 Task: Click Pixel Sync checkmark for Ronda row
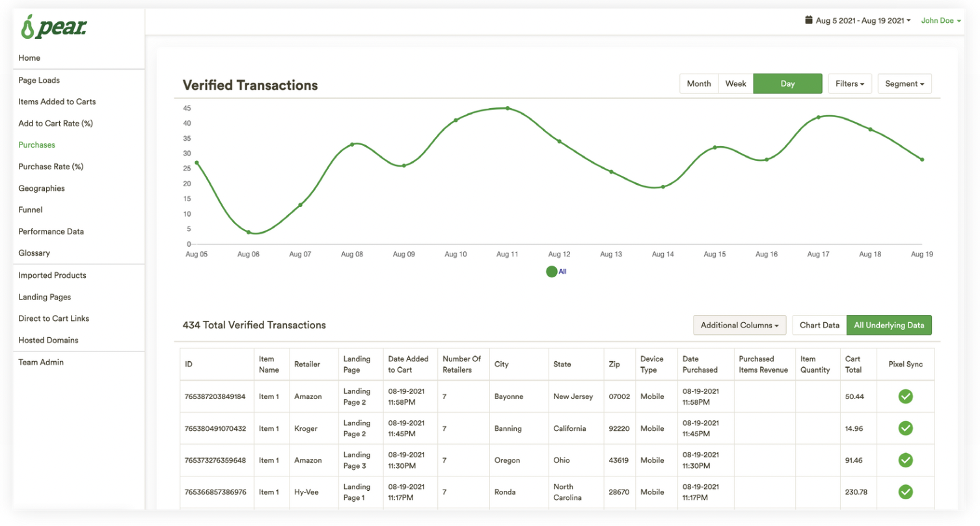(905, 492)
